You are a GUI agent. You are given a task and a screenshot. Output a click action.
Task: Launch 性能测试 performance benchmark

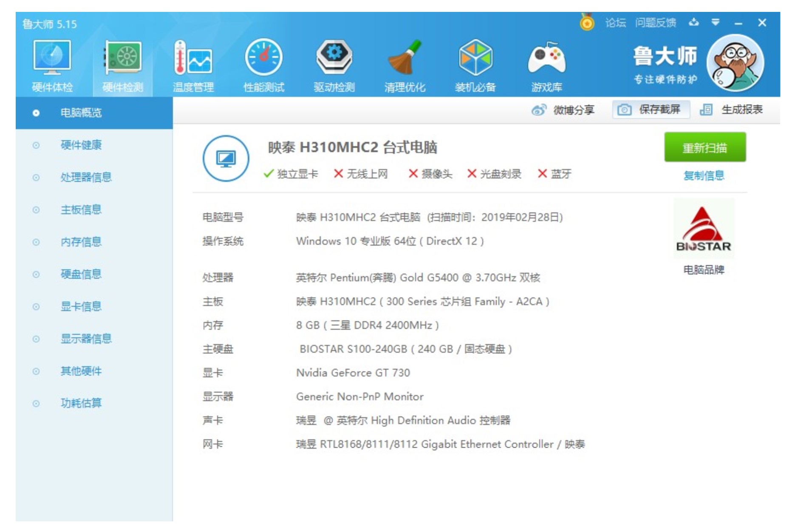point(264,66)
